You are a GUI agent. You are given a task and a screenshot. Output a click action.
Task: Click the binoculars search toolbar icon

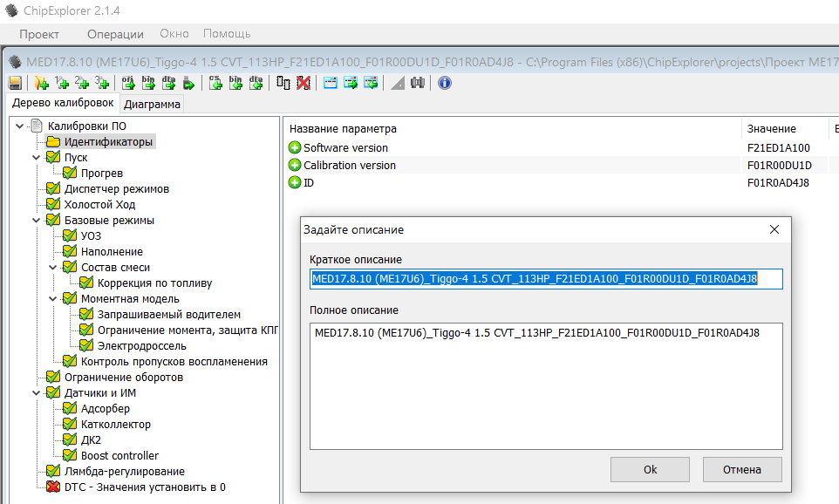tap(418, 83)
